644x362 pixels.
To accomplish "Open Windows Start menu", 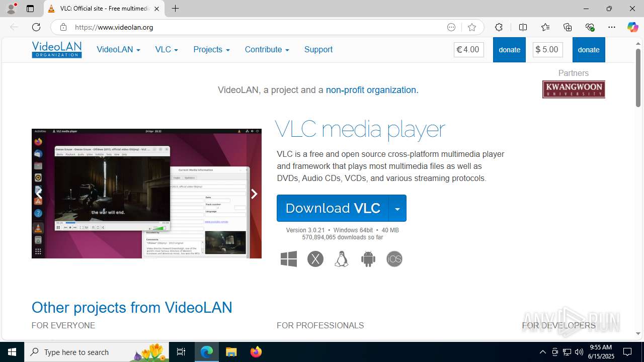I will pyautogui.click(x=12, y=352).
